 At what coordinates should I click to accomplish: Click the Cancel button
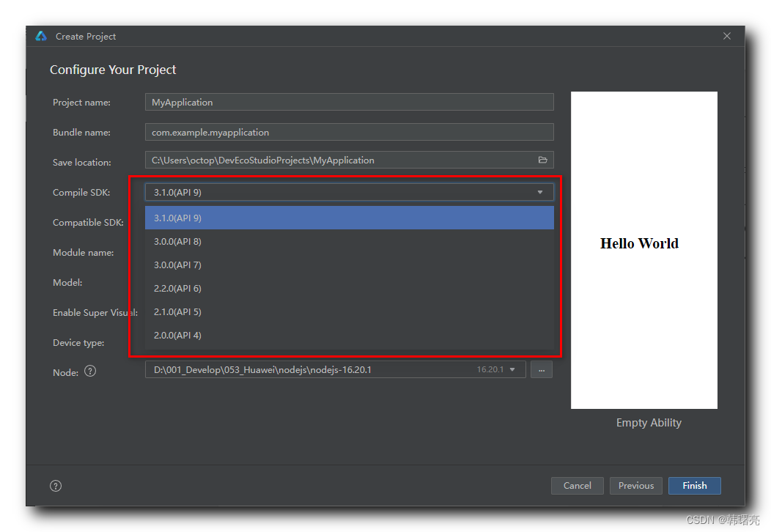pyautogui.click(x=577, y=485)
